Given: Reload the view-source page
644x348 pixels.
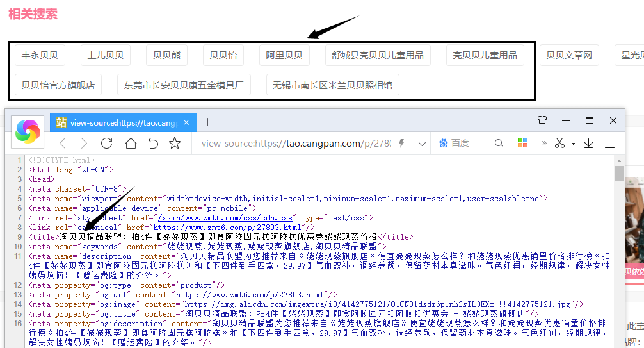Looking at the screenshot, I should tap(107, 143).
